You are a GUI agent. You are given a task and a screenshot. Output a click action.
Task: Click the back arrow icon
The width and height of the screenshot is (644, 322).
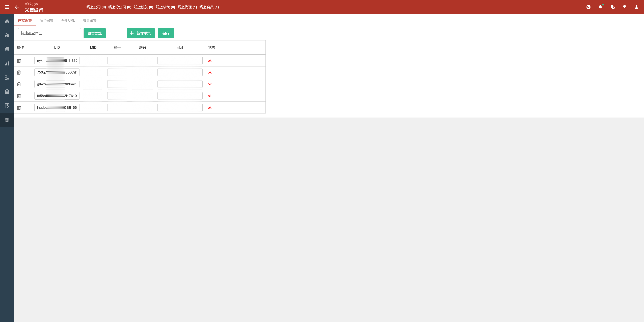point(17,7)
